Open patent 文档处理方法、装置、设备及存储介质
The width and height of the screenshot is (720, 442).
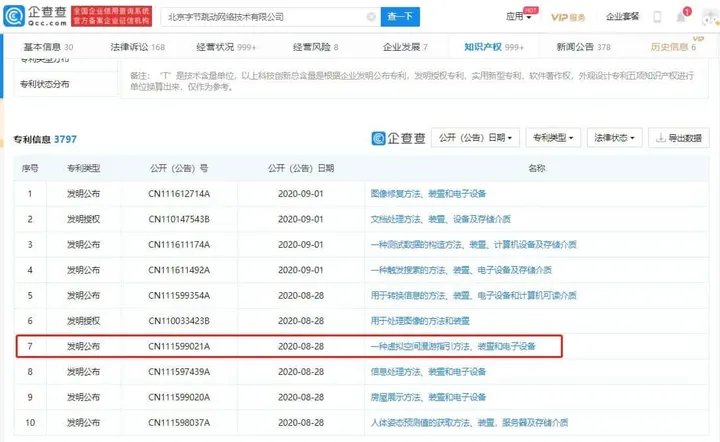click(440, 219)
